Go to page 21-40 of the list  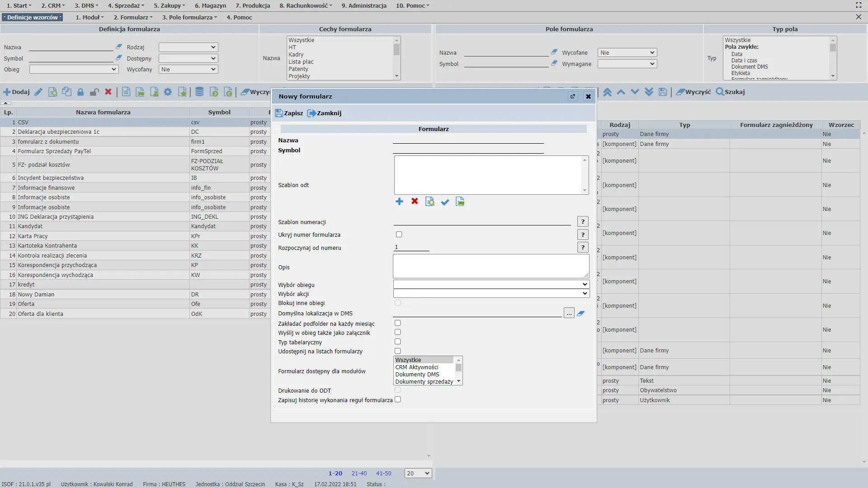point(359,473)
